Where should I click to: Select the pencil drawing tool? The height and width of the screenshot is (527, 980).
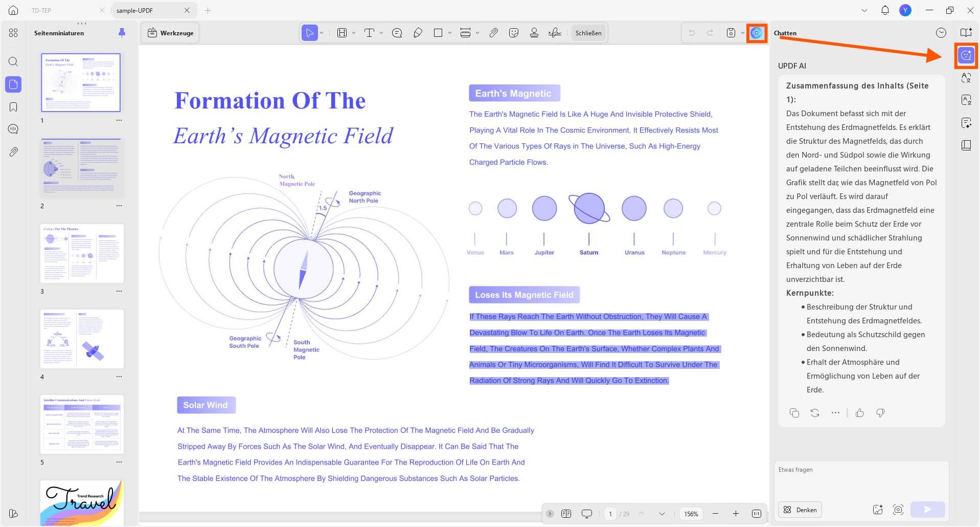[x=418, y=33]
